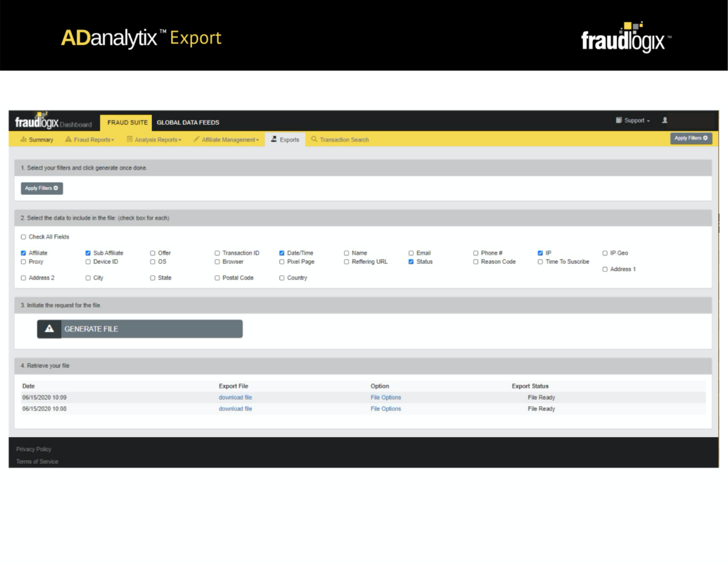
Task: Switch to Global Data Feeds tab
Action: [x=188, y=122]
